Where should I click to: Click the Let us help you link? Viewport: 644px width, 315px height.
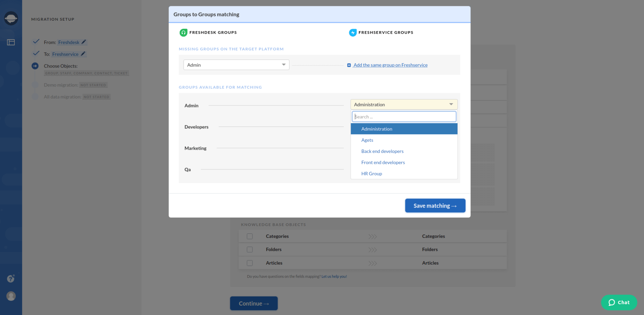pos(334,276)
